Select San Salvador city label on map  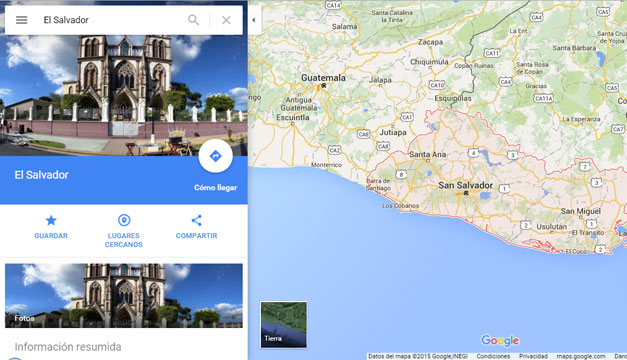tap(465, 185)
